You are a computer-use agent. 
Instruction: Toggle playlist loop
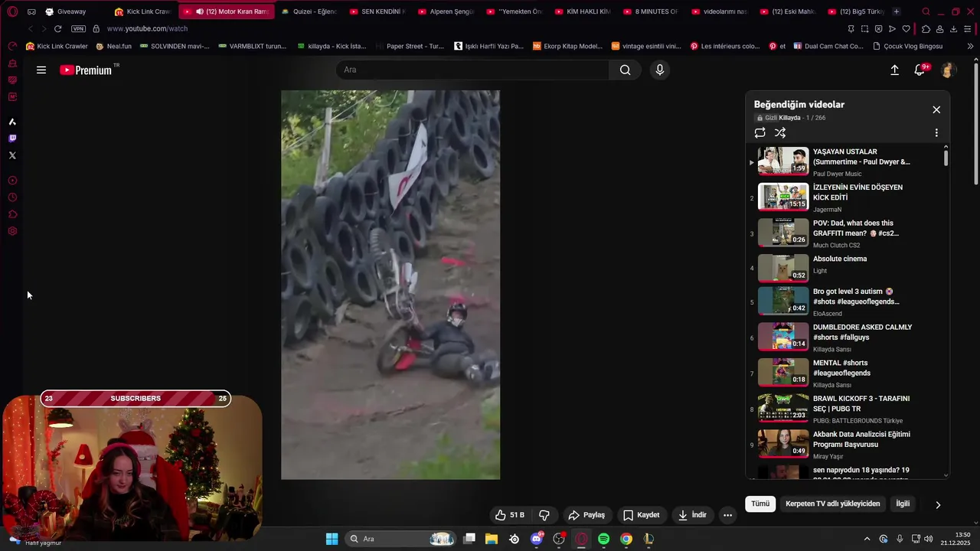pos(760,132)
